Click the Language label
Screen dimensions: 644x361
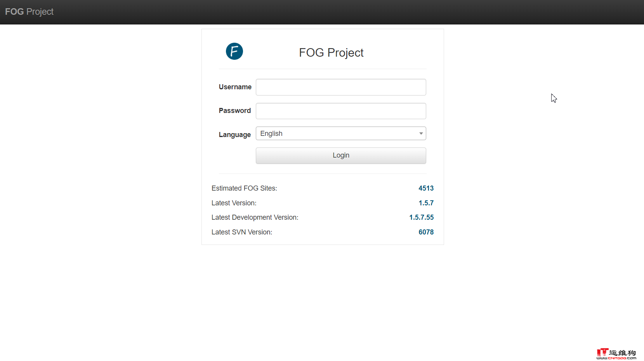234,135
